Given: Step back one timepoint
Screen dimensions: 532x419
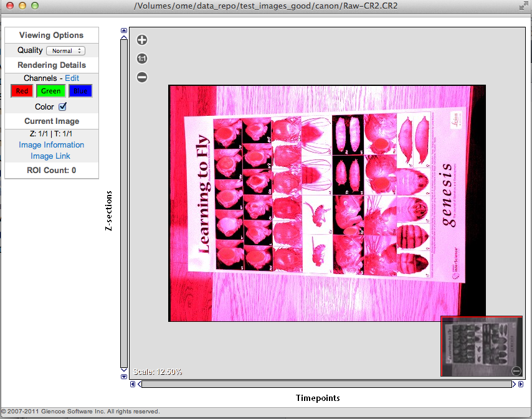Looking at the screenshot, I should coord(139,384).
